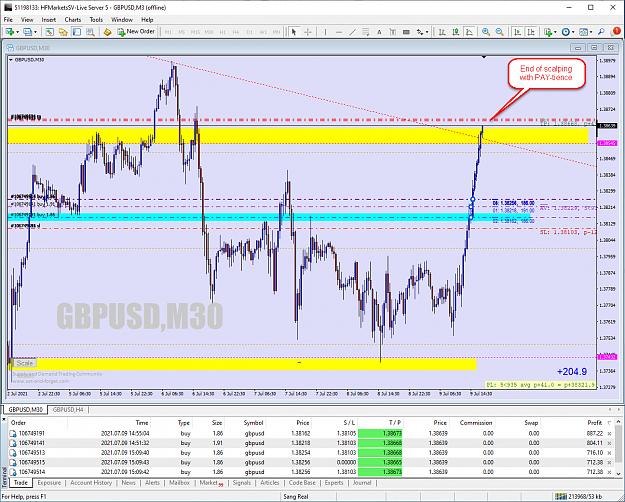Open the View menu
This screenshot has height=502, width=625.
(27, 20)
